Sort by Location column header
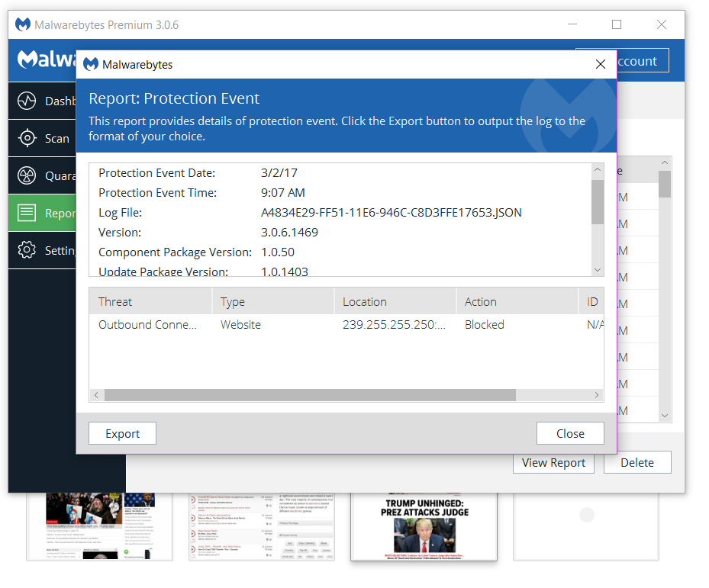Image resolution: width=709 pixels, height=588 pixels. 395,301
